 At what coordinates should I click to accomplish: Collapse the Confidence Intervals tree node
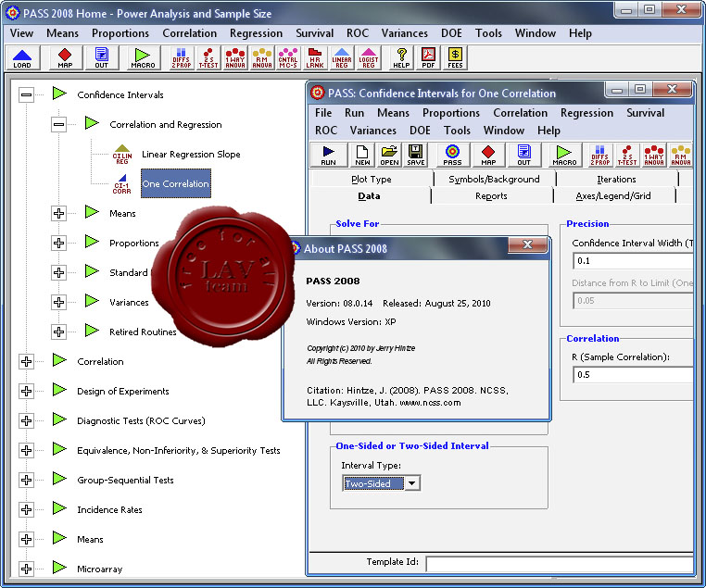click(27, 95)
